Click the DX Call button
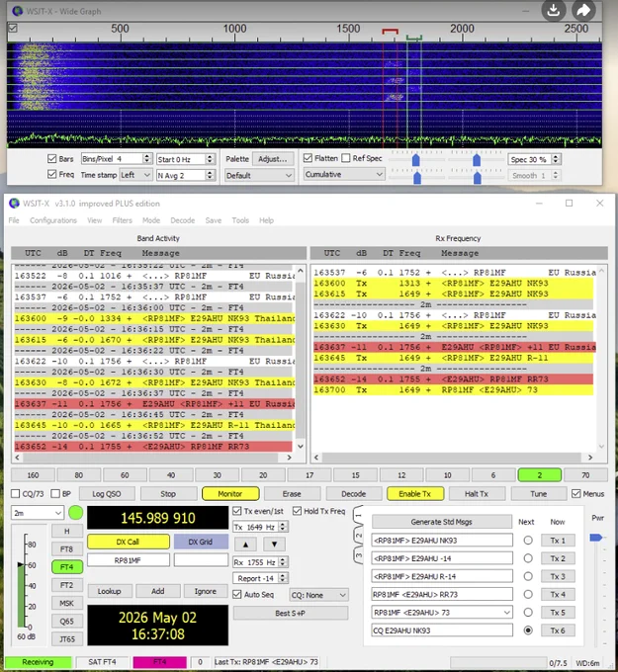 pyautogui.click(x=128, y=542)
